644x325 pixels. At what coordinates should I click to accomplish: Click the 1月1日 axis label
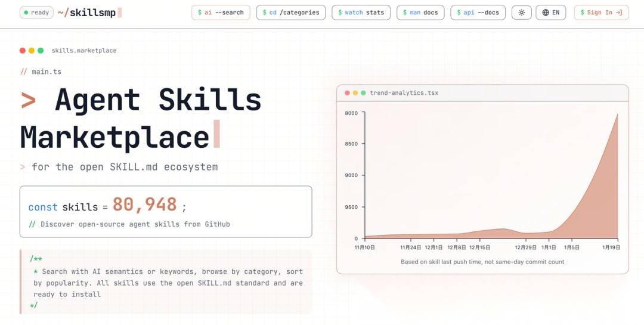(549, 247)
